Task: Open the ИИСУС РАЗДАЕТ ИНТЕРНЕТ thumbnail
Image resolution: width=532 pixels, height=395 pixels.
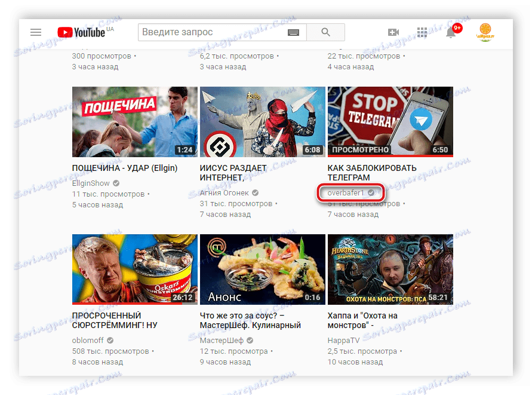Action: (262, 122)
